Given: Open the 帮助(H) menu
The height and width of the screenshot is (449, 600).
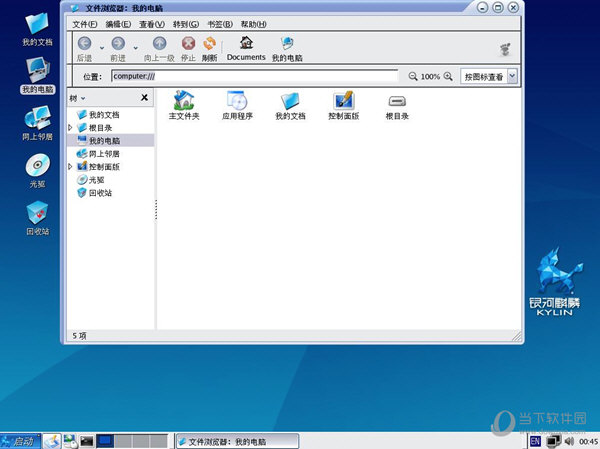Looking at the screenshot, I should [x=253, y=24].
